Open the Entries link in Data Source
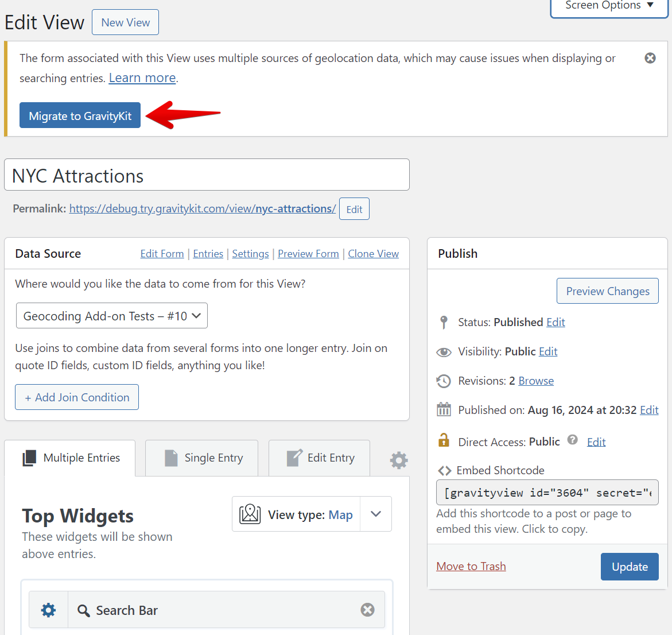This screenshot has width=672, height=635. point(208,254)
